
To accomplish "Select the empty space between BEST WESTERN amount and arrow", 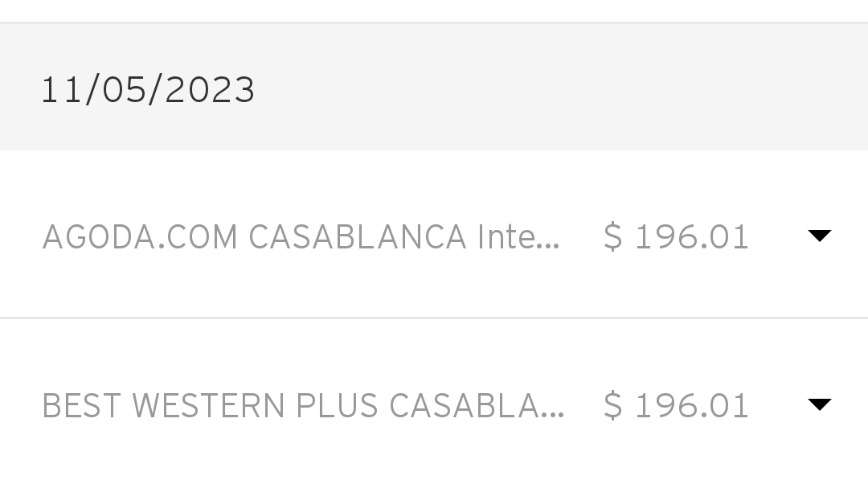I will coord(778,406).
